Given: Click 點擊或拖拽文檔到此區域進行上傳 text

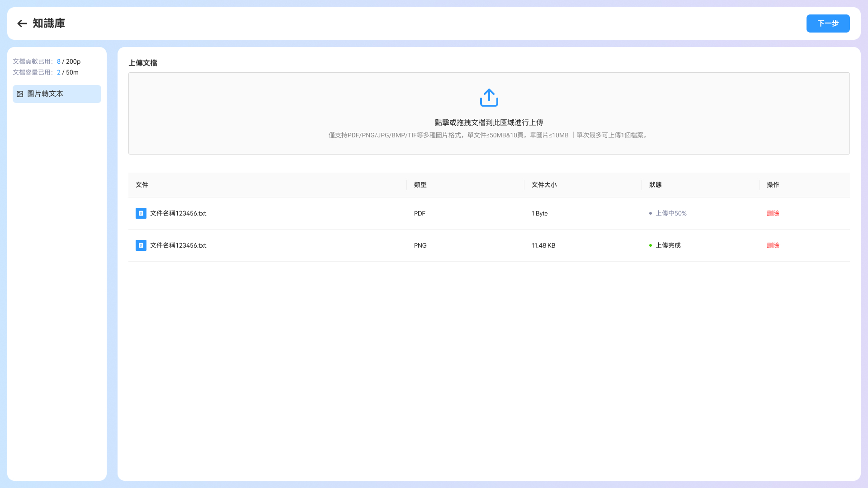Looking at the screenshot, I should 489,122.
